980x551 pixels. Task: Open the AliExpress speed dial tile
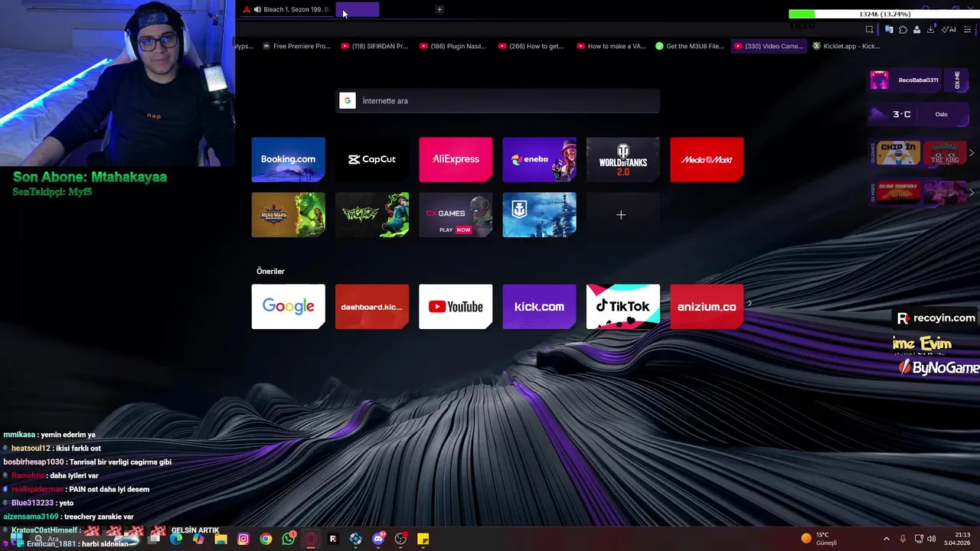(456, 159)
